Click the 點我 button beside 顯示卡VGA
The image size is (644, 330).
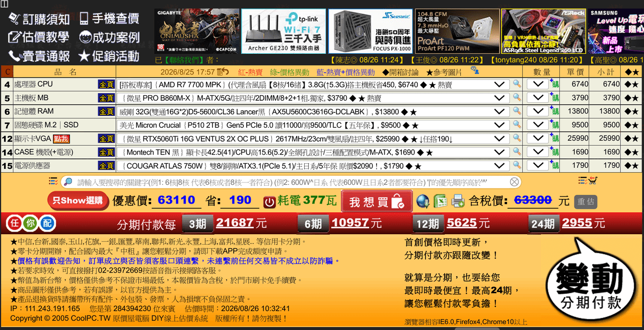(61, 139)
